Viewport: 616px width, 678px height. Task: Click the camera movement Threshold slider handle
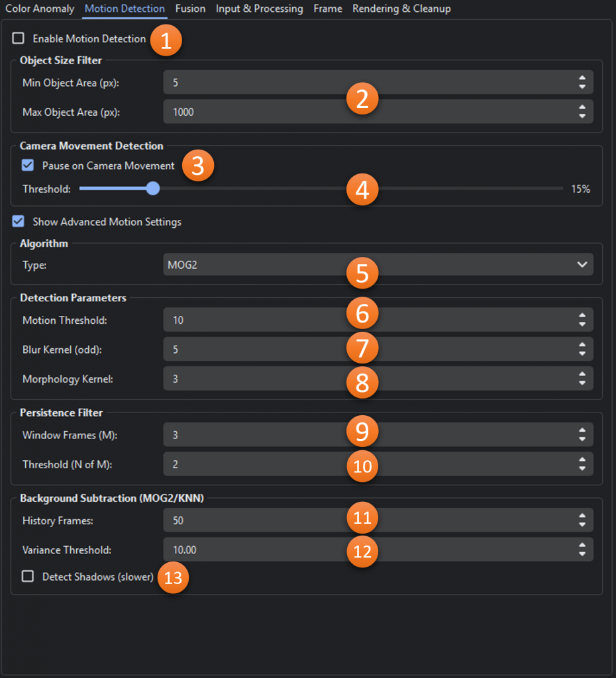153,189
